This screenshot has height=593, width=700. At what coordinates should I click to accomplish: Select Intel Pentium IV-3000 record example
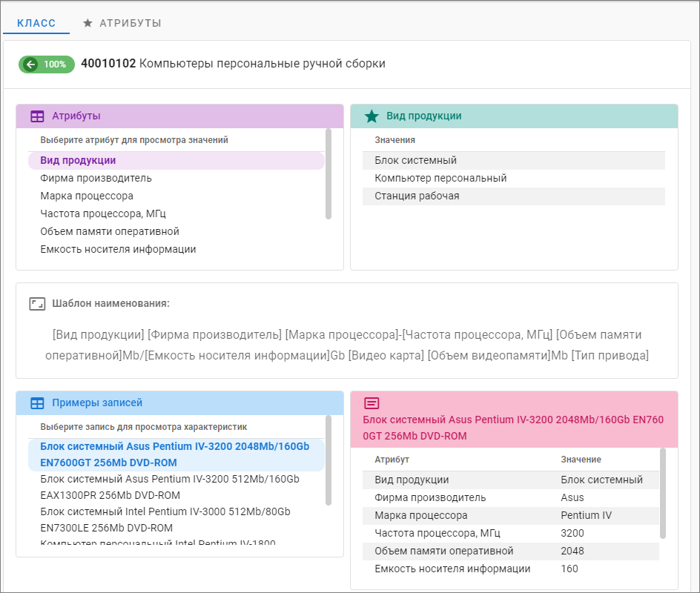[x=165, y=520]
